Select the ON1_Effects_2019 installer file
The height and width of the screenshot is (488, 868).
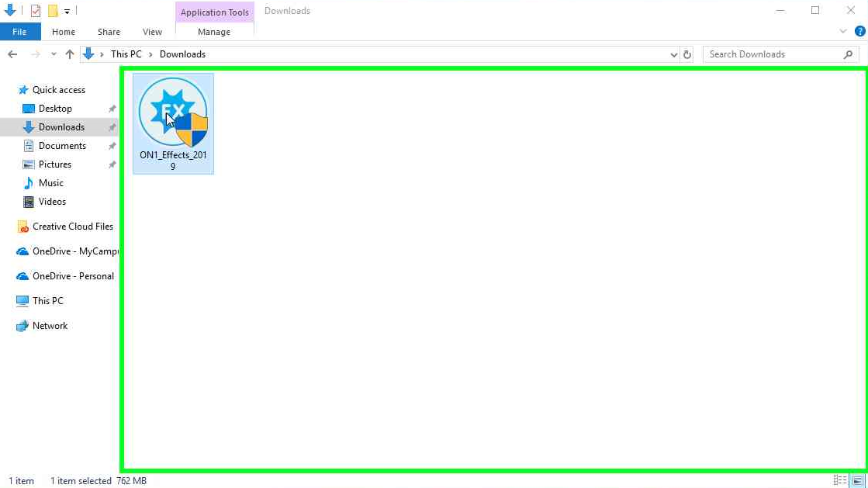[x=173, y=123]
